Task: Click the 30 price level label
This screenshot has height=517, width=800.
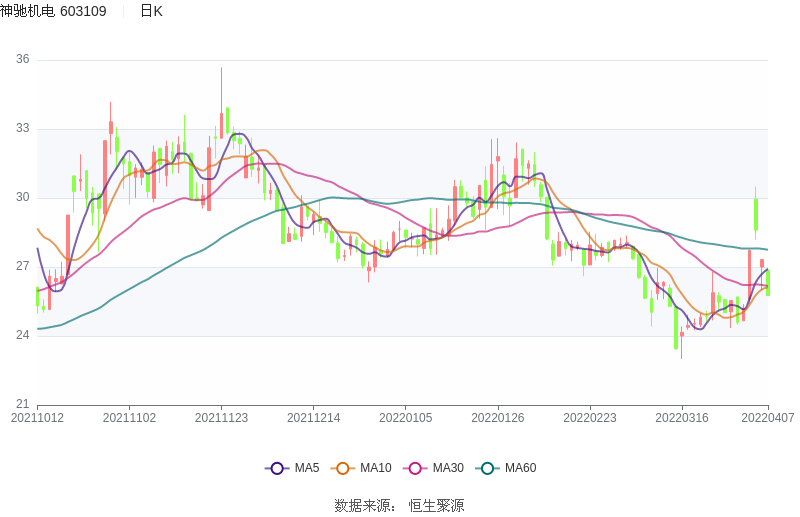Action: (22, 197)
